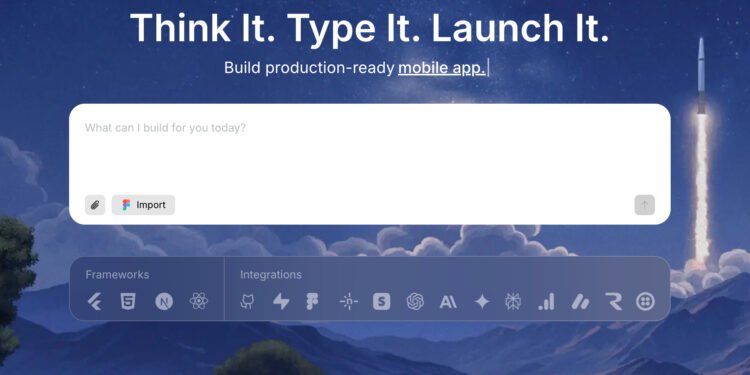Open the bar chart analytics integration

click(x=546, y=301)
